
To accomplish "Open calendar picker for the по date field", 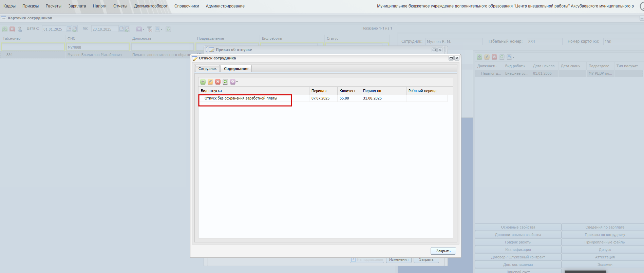I will point(121,29).
